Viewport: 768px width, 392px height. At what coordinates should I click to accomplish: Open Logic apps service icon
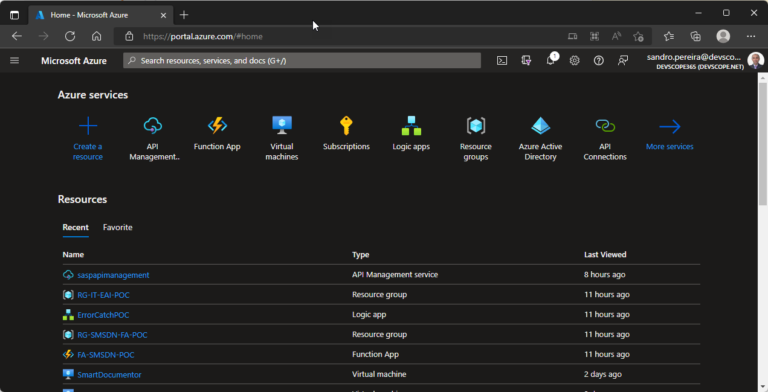coord(411,126)
